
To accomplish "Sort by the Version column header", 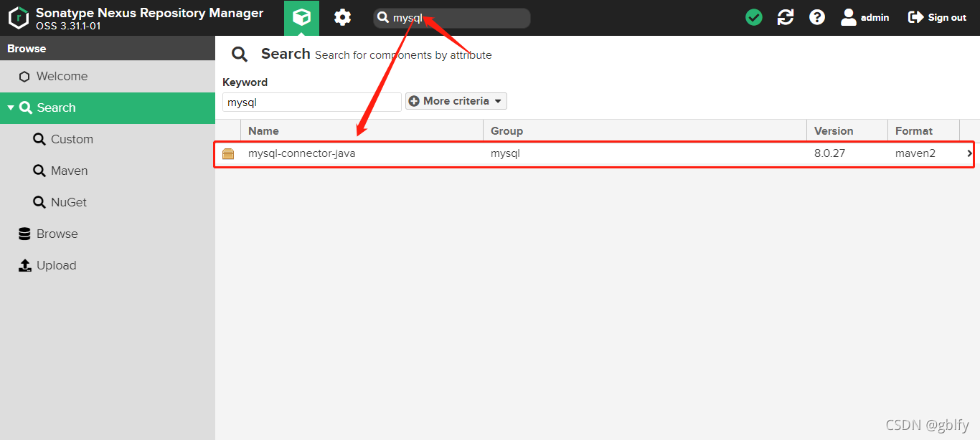I will 847,131.
